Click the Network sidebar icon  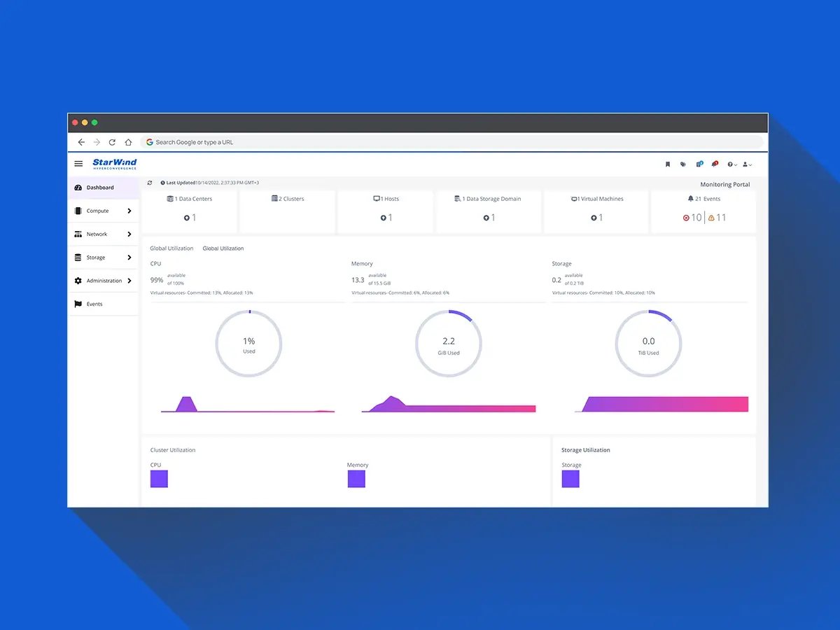click(x=78, y=234)
